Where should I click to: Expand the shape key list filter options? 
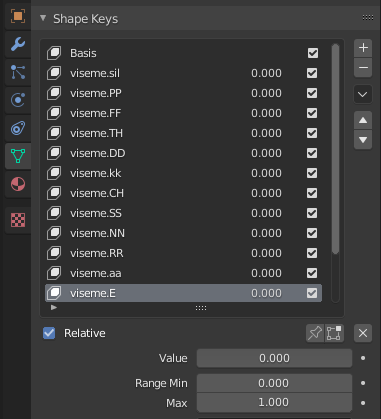coord(54,307)
